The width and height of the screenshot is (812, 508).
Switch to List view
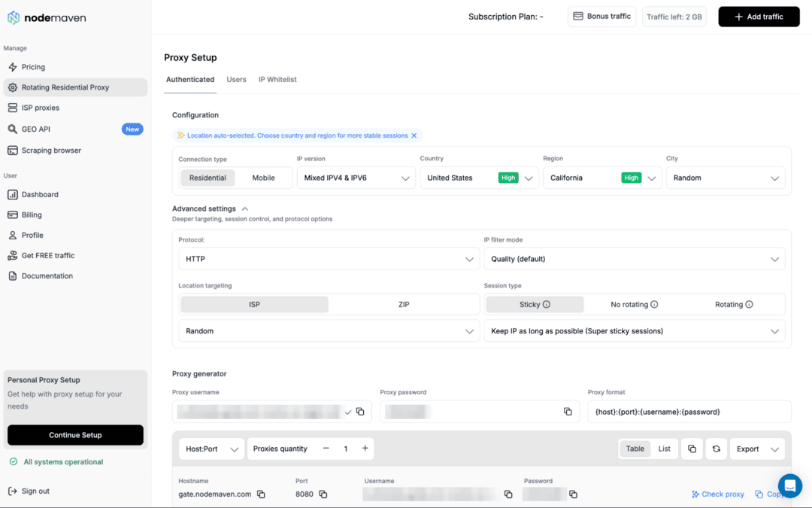point(664,449)
